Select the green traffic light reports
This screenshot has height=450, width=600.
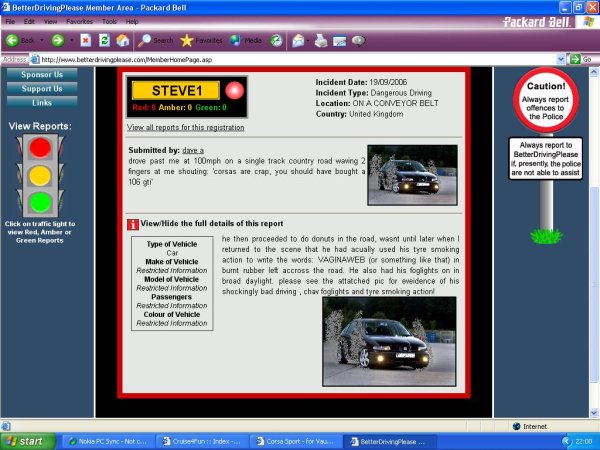[39, 201]
